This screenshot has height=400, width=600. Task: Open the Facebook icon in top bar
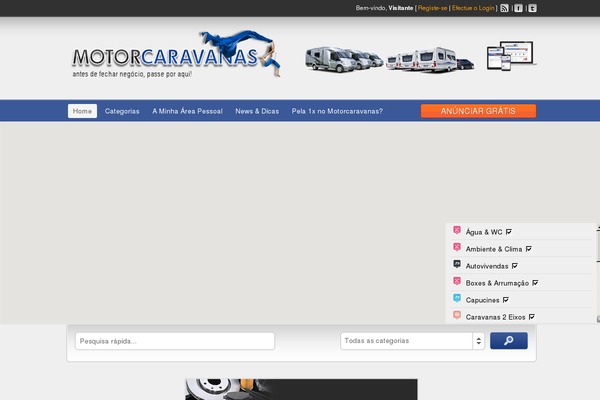tap(518, 8)
